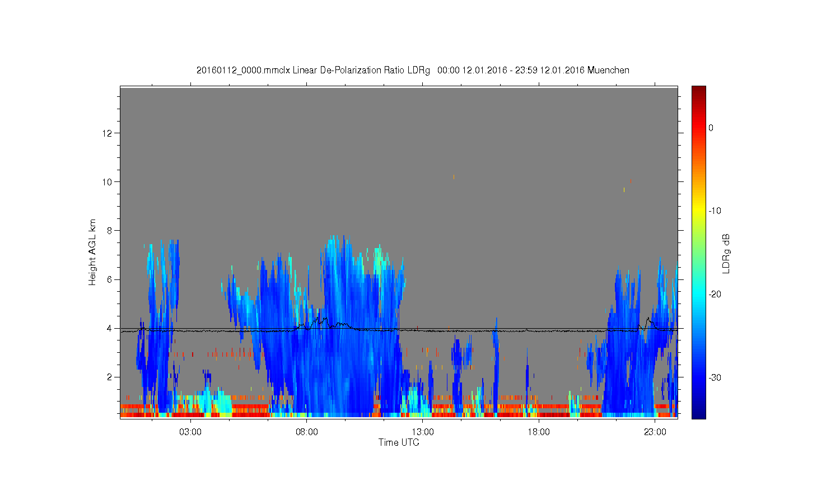The image size is (840, 504).
Task: Click the 'LDRg dB' colorbar label
Action: click(726, 253)
